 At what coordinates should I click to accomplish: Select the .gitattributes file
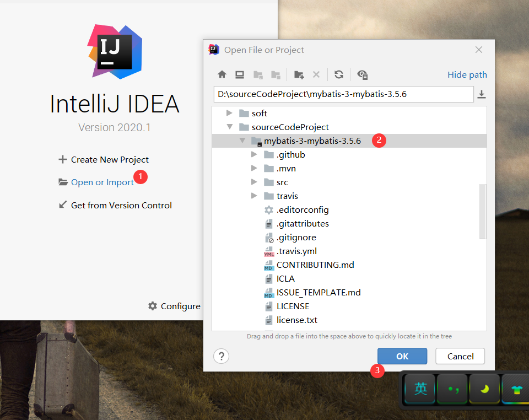point(296,224)
